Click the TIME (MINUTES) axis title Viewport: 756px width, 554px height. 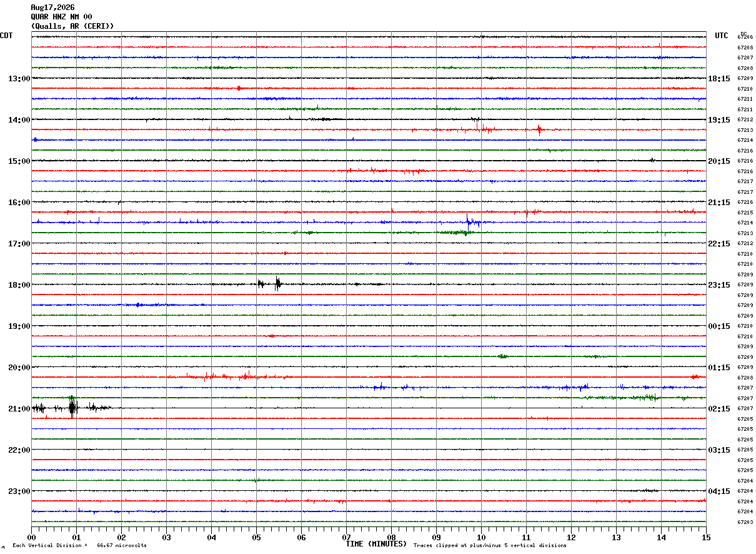[376, 544]
